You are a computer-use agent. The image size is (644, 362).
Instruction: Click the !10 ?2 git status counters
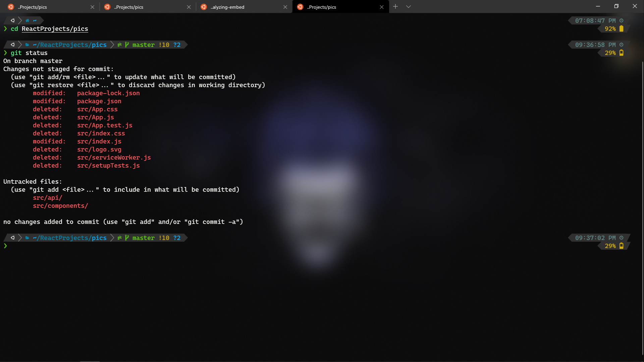click(169, 45)
